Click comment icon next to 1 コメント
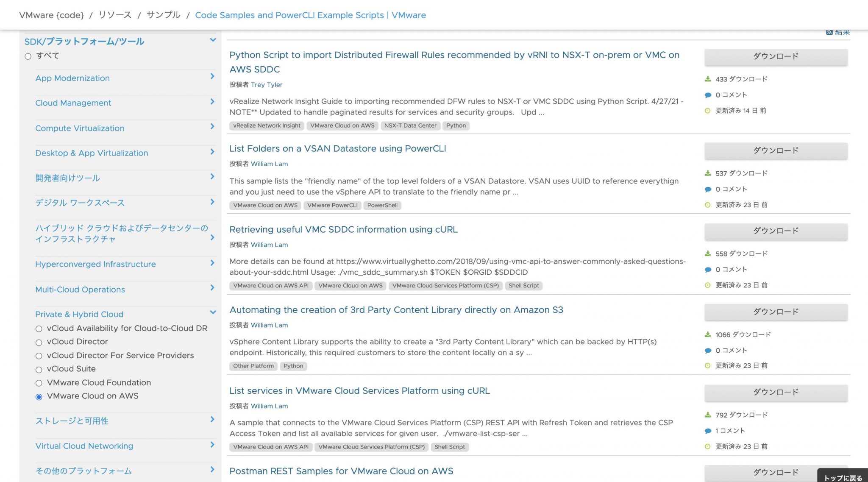 708,431
